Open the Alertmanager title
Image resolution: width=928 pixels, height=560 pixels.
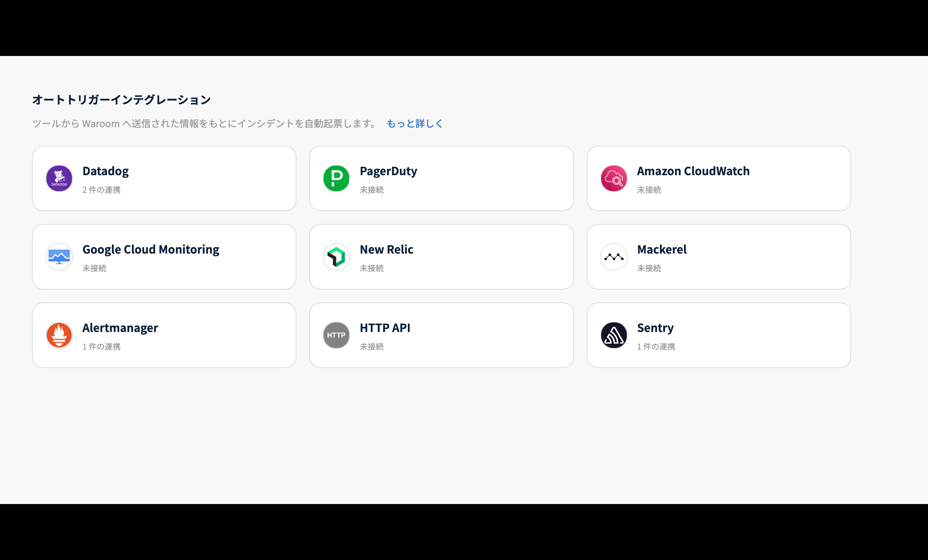120,328
